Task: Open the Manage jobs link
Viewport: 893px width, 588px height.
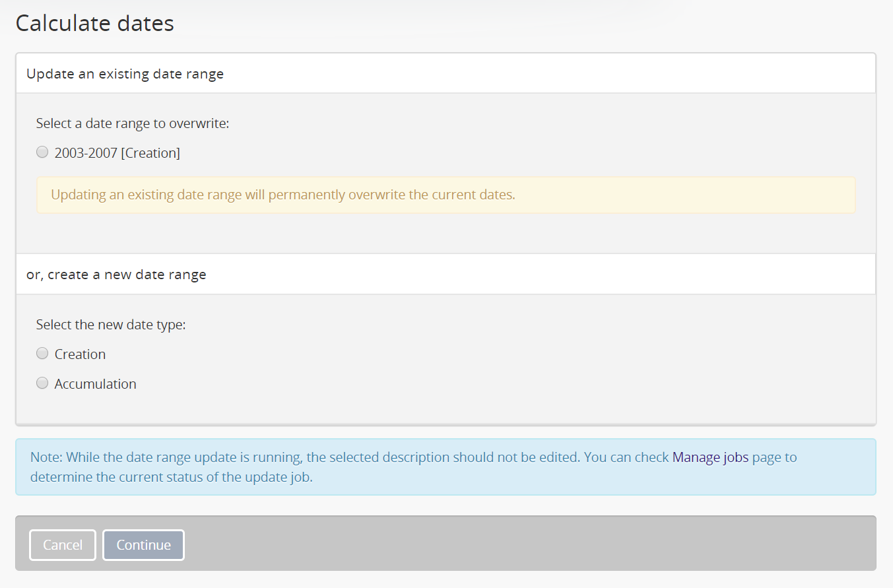Action: coord(710,457)
